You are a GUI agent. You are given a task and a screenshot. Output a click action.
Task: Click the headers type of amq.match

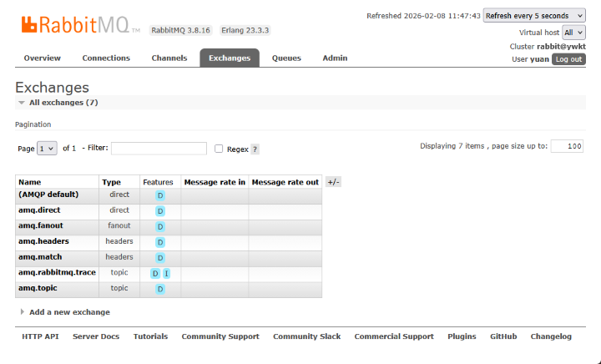click(x=119, y=257)
